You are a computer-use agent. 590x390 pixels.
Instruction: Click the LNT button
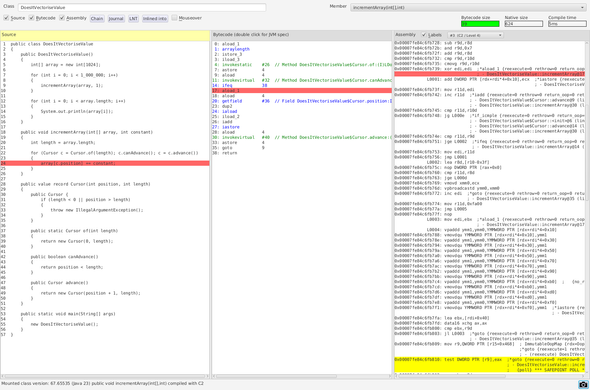(x=133, y=18)
